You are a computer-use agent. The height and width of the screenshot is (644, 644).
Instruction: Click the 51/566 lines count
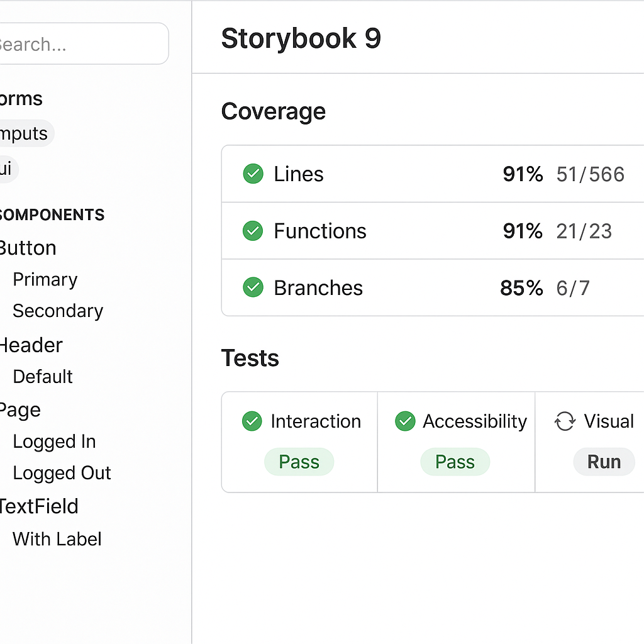[591, 175]
